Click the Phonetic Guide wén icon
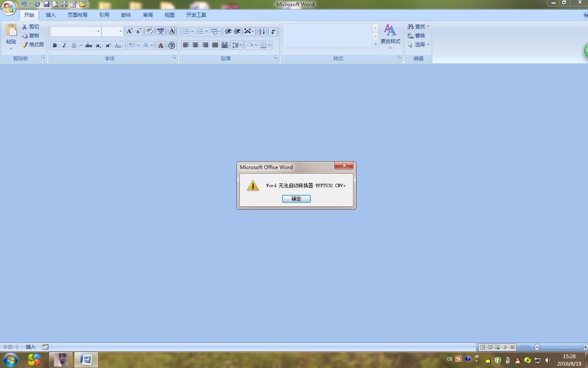The width and height of the screenshot is (588, 368). click(x=161, y=31)
